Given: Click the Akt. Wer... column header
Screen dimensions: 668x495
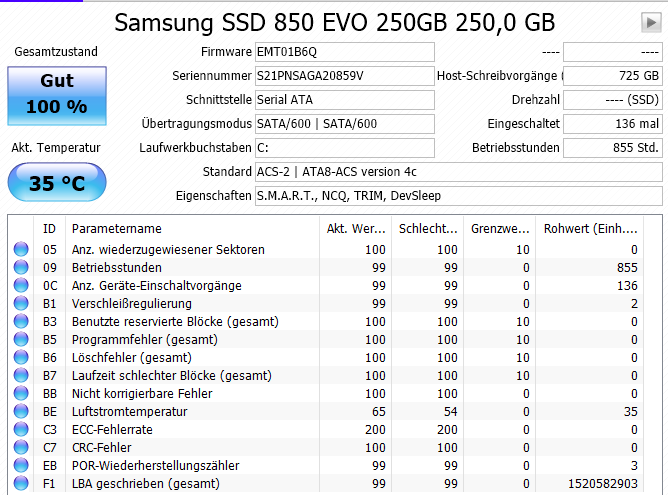Looking at the screenshot, I should tap(356, 229).
